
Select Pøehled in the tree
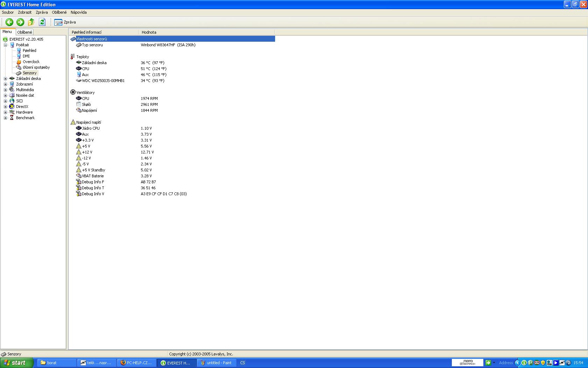point(29,50)
